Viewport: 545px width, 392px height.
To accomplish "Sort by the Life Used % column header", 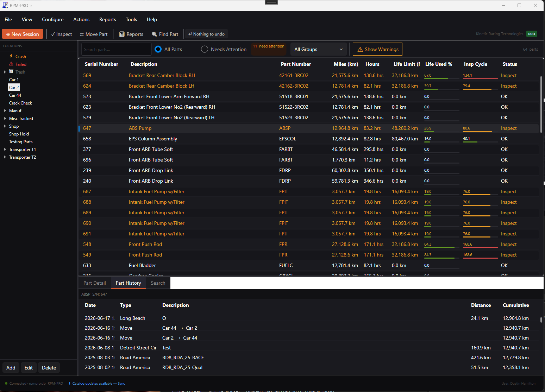I will pos(439,64).
